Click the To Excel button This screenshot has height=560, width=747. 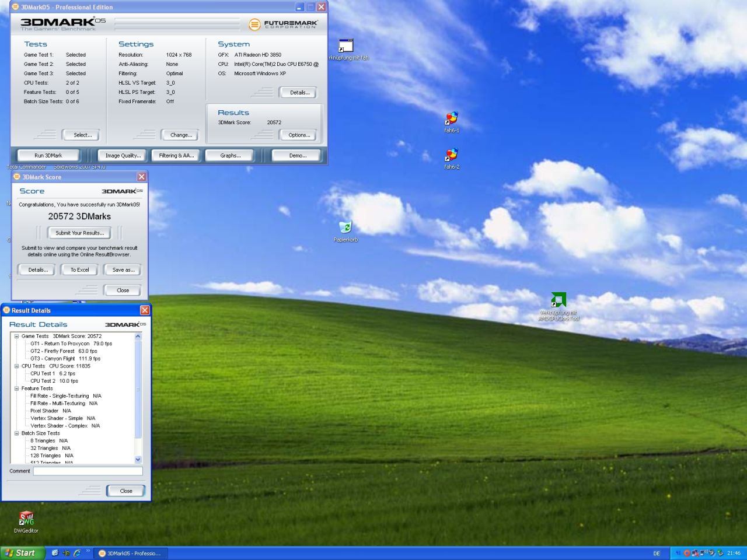[x=79, y=270]
